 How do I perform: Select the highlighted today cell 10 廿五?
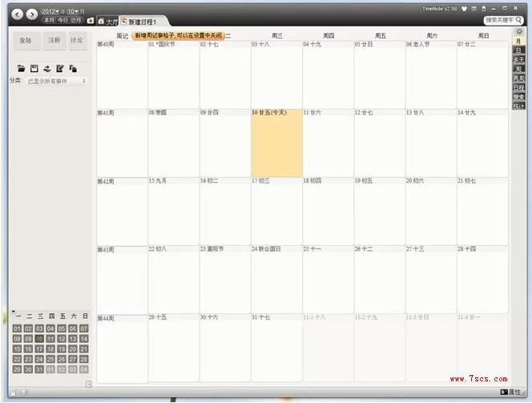[277, 143]
